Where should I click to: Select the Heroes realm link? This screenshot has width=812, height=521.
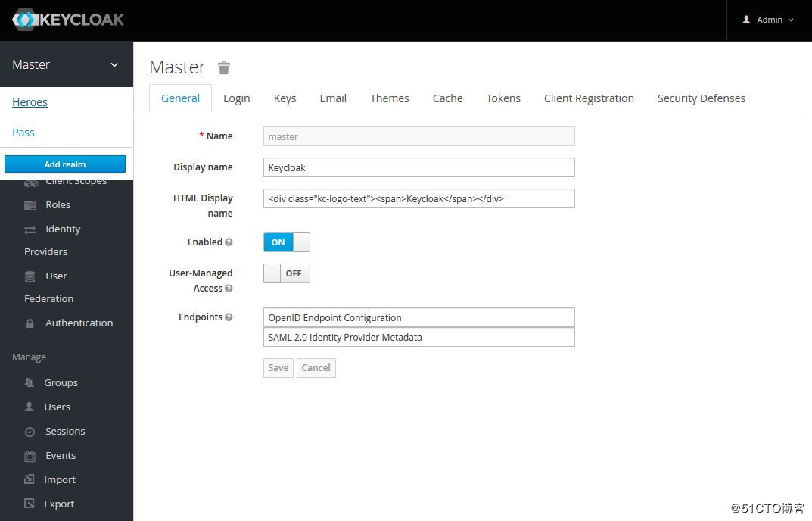30,102
